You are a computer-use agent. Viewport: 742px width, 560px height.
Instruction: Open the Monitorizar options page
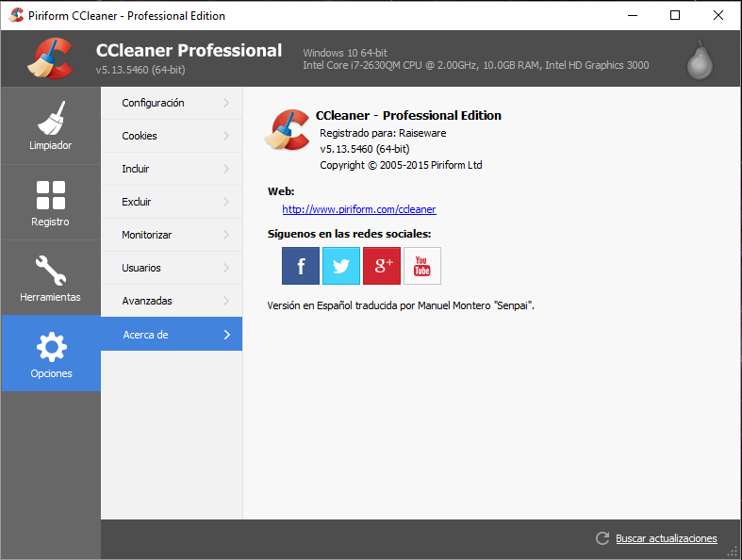pyautogui.click(x=172, y=235)
